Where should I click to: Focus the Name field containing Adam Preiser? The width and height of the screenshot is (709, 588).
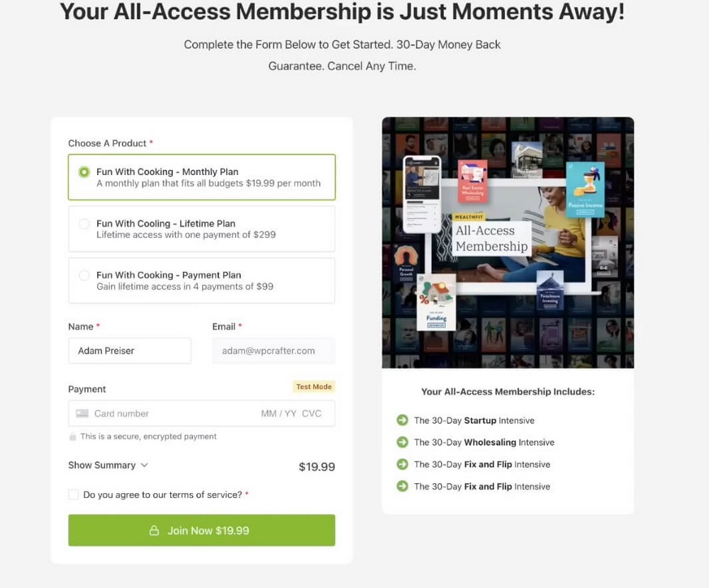tap(130, 351)
